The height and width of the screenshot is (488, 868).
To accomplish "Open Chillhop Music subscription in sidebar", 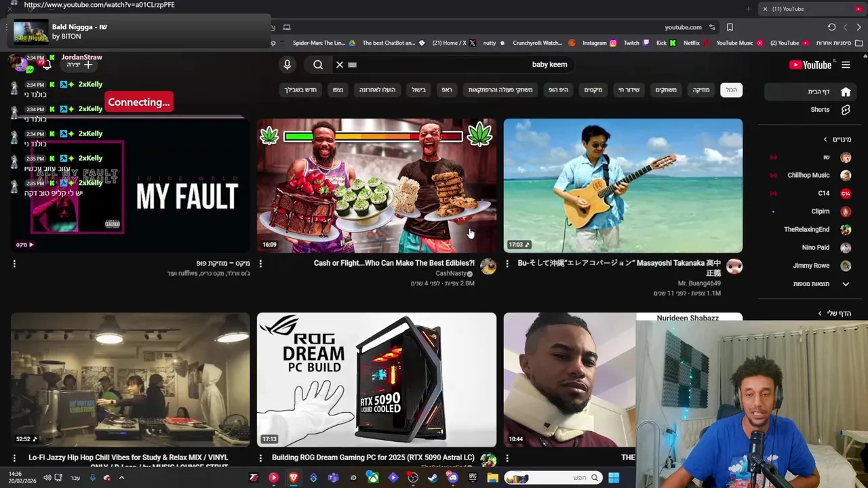I will (810, 176).
